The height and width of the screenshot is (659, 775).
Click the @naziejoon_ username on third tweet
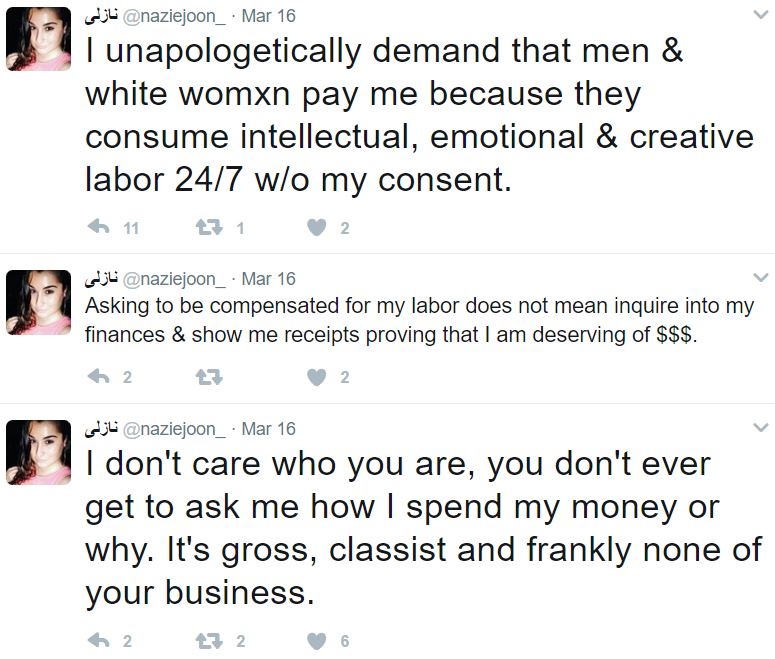(174, 429)
